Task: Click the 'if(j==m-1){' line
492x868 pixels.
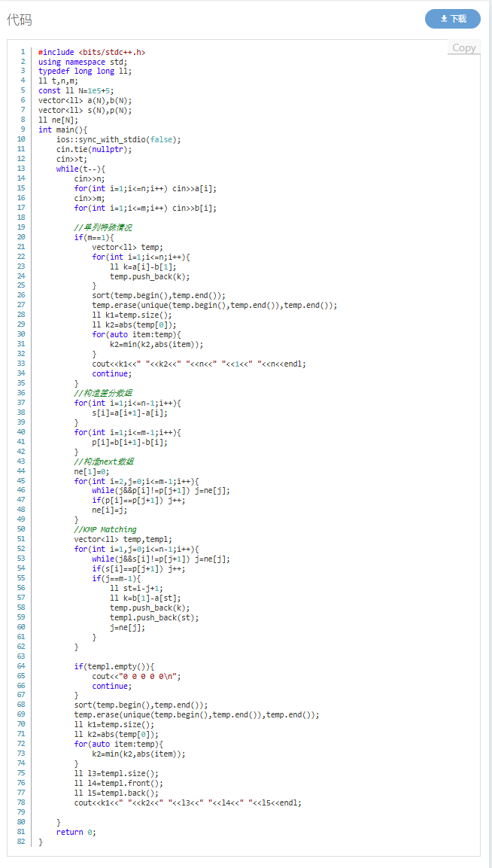Action: tap(116, 578)
